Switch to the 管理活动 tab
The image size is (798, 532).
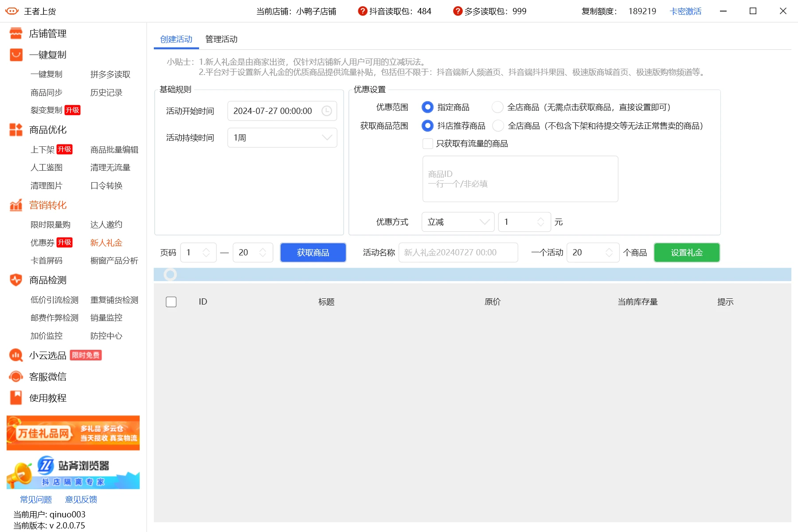coord(221,39)
